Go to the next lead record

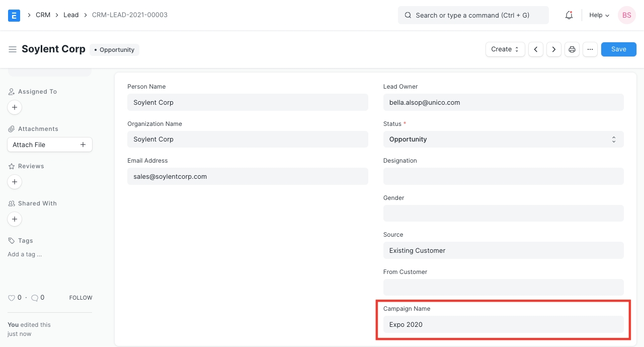click(x=554, y=49)
